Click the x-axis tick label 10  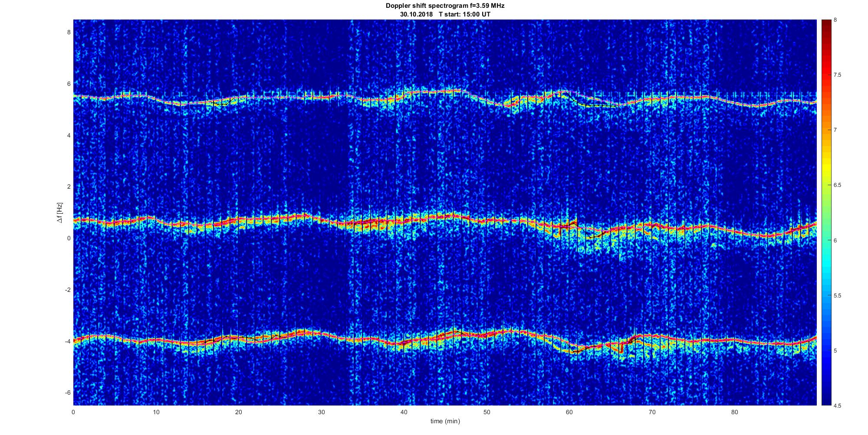coord(156,412)
